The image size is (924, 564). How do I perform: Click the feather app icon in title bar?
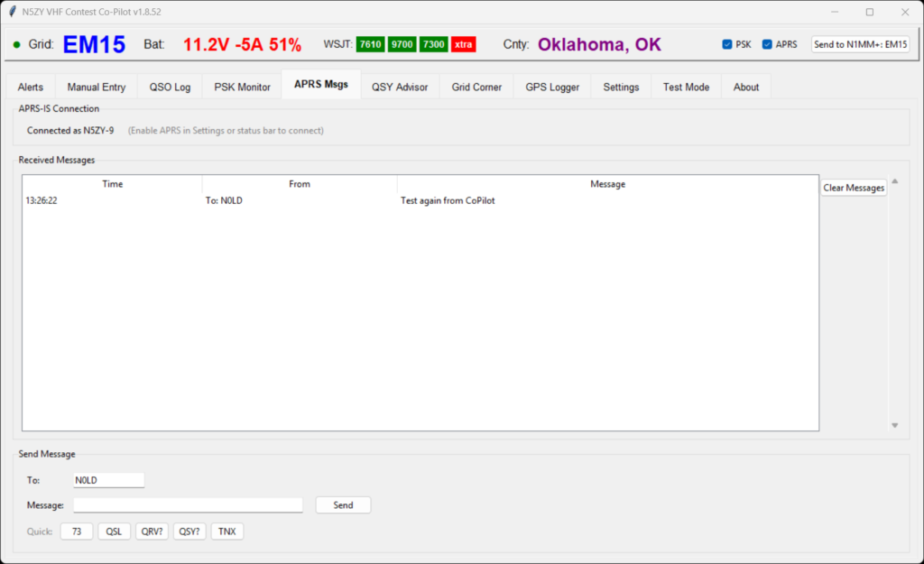click(12, 12)
